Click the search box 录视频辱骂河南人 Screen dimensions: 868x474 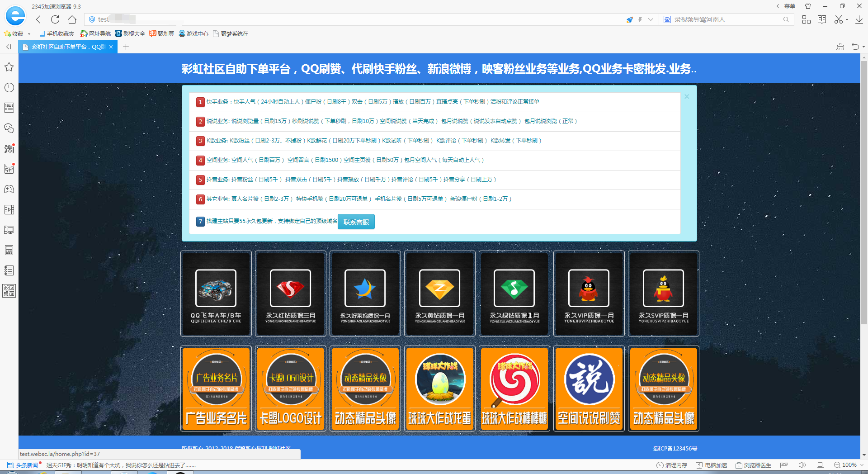(726, 19)
